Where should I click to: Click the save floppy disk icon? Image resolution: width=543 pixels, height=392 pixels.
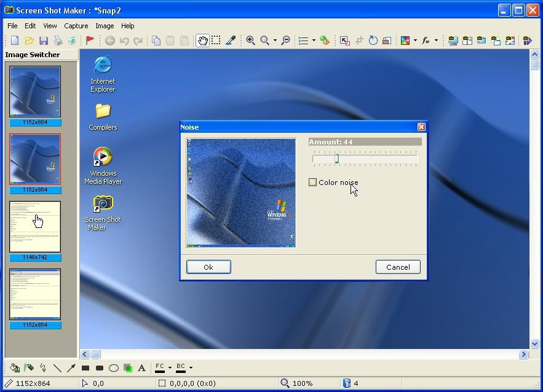pyautogui.click(x=44, y=41)
